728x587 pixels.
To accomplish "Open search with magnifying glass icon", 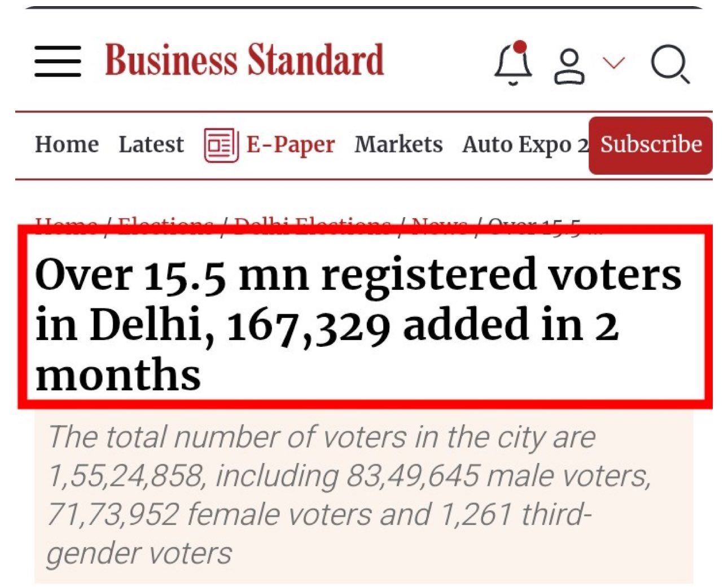I will (x=670, y=64).
